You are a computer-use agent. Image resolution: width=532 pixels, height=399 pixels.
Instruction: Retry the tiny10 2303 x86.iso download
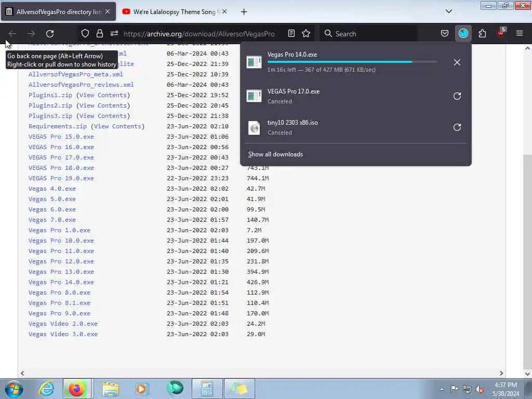click(457, 127)
